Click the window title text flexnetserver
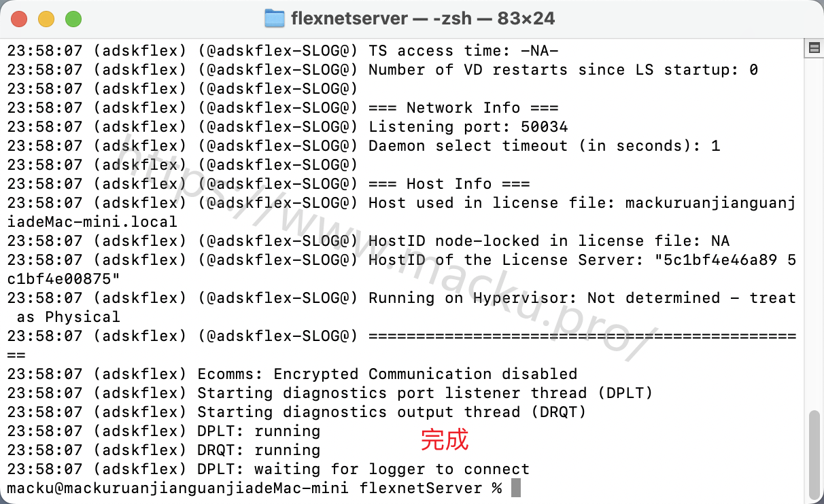The height and width of the screenshot is (504, 824). coord(349,18)
